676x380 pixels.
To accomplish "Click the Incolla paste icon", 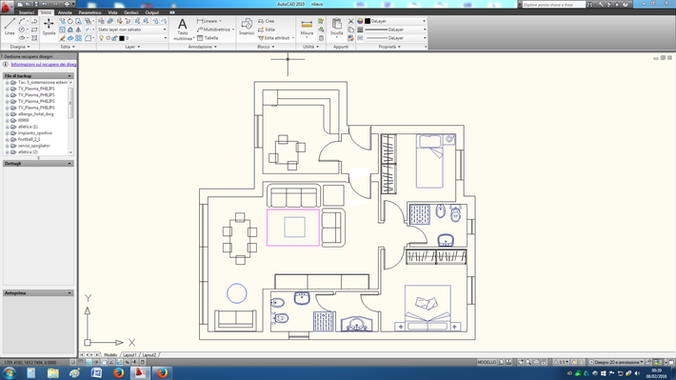I will point(337,27).
